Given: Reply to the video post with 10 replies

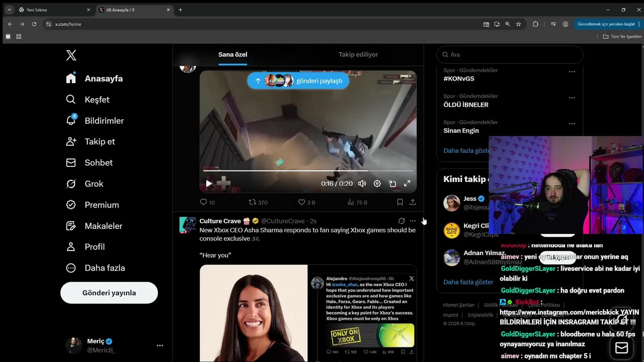Looking at the screenshot, I should point(207,202).
